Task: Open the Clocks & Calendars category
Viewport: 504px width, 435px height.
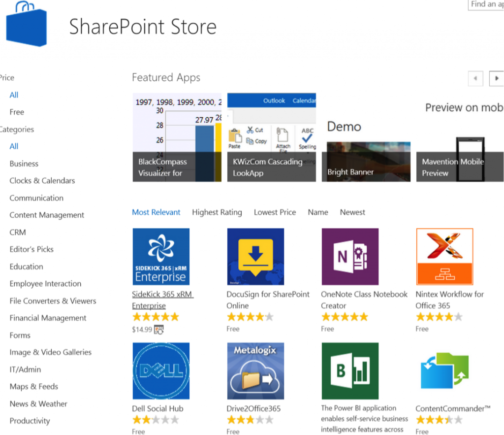Action: coord(42,181)
